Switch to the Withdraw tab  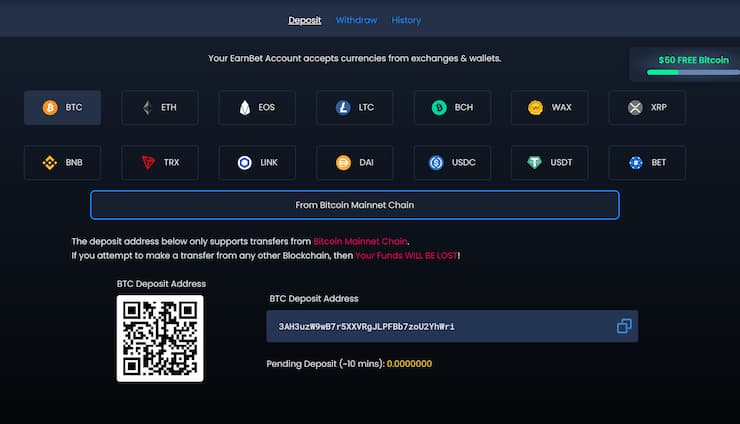click(x=356, y=20)
